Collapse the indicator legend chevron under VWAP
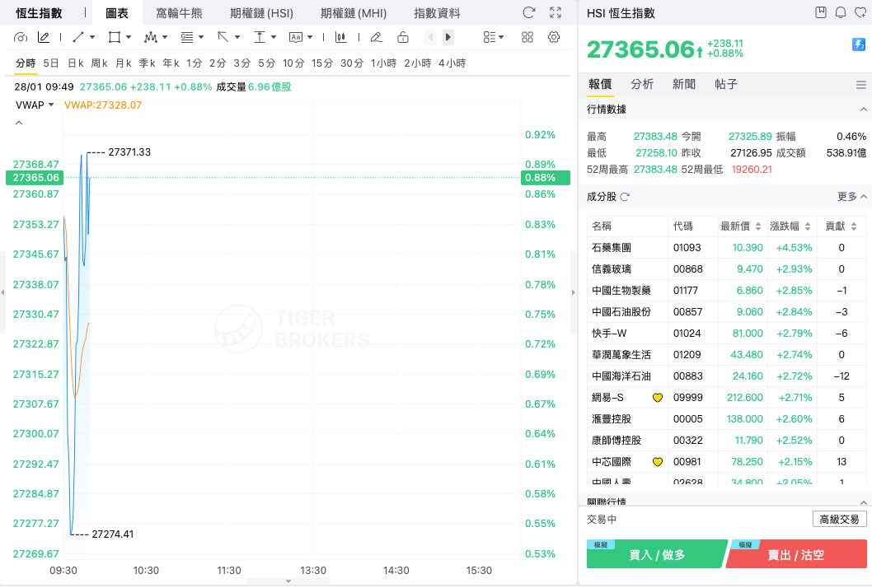Viewport: 872px width, 588px height. (x=19, y=123)
